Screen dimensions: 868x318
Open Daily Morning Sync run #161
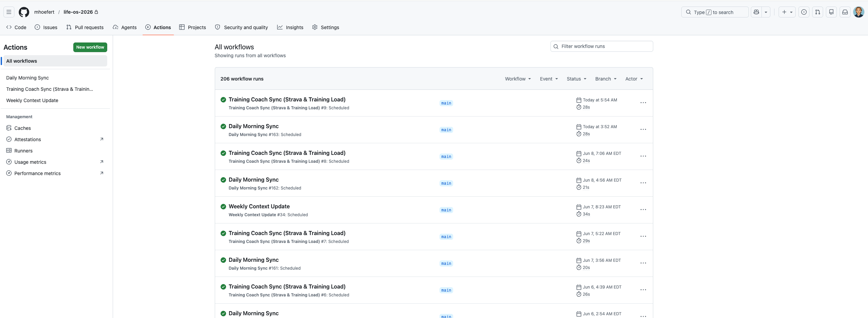(x=253, y=260)
